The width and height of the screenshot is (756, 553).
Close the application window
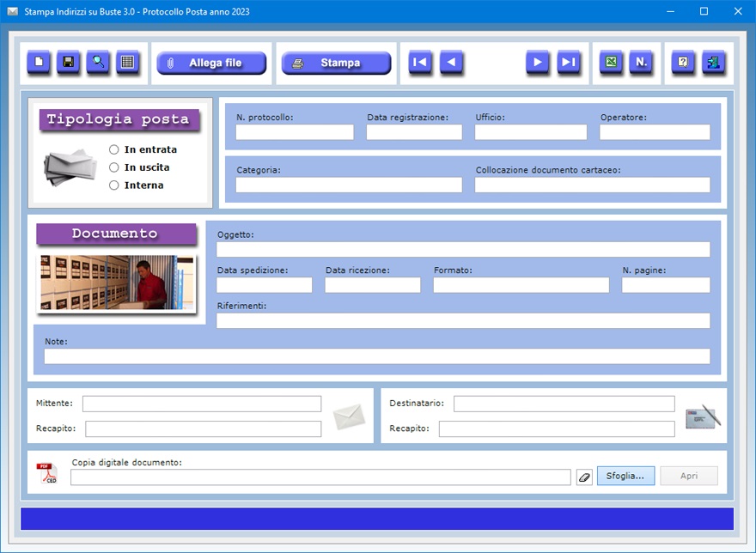pyautogui.click(x=738, y=11)
